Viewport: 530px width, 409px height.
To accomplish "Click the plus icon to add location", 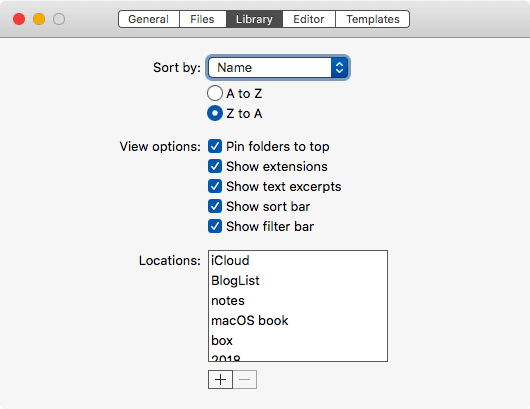I will (220, 379).
